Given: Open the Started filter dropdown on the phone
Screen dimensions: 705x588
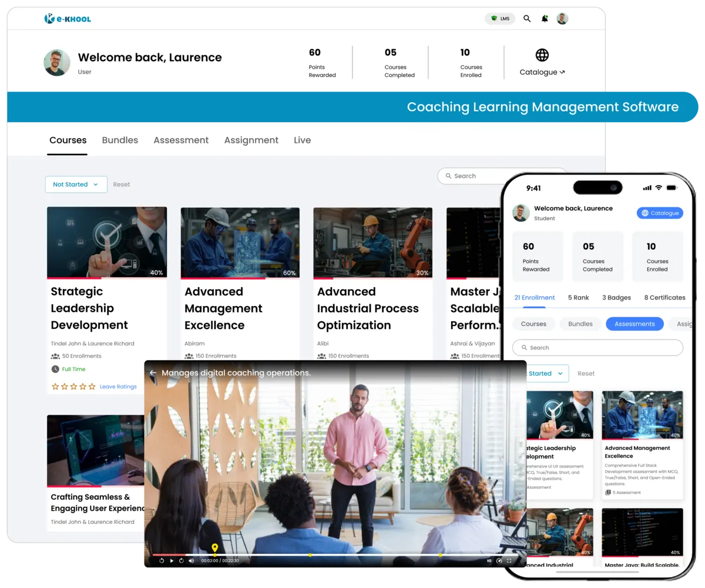Looking at the screenshot, I should pyautogui.click(x=545, y=373).
